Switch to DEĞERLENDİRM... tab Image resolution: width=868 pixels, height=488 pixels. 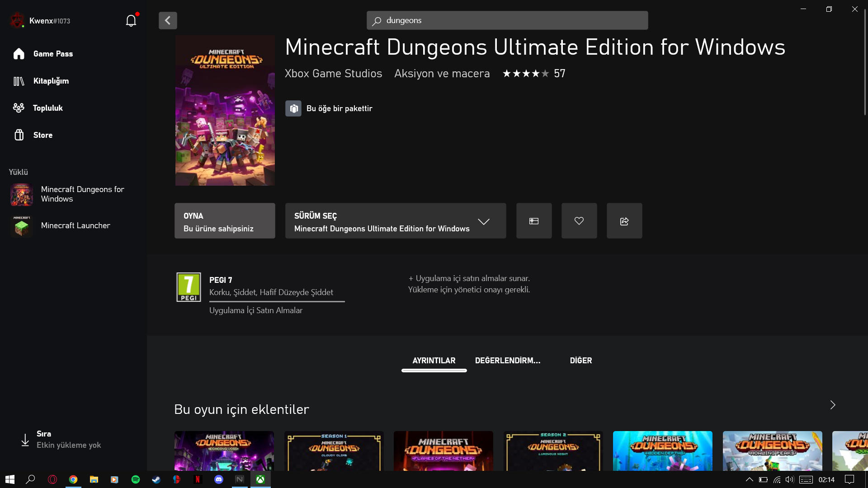click(x=507, y=361)
